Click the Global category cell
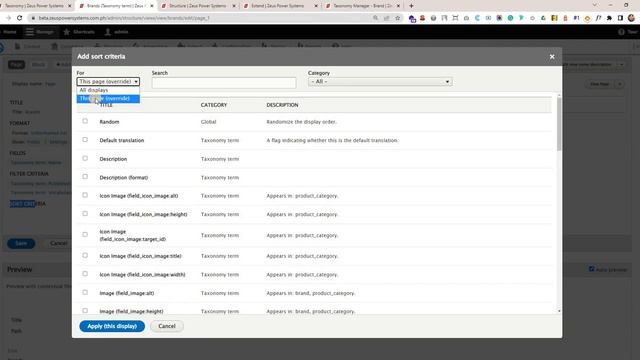The height and width of the screenshot is (360, 640). 209,122
